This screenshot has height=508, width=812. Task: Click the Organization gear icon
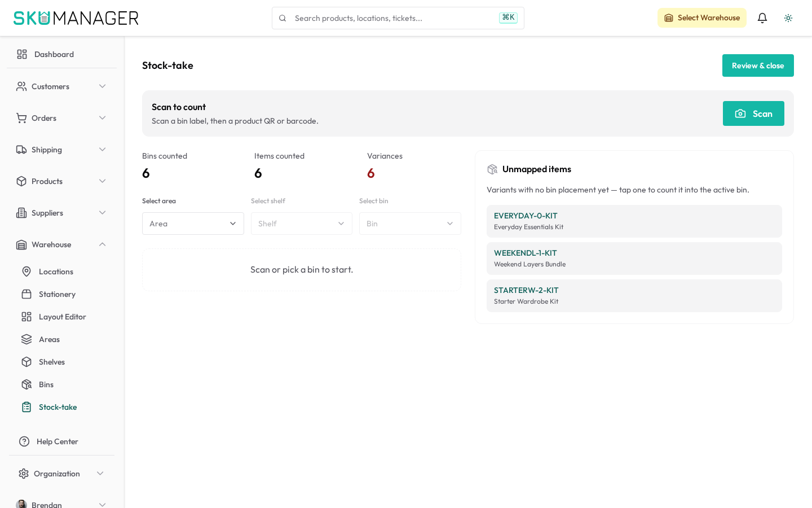[24, 474]
